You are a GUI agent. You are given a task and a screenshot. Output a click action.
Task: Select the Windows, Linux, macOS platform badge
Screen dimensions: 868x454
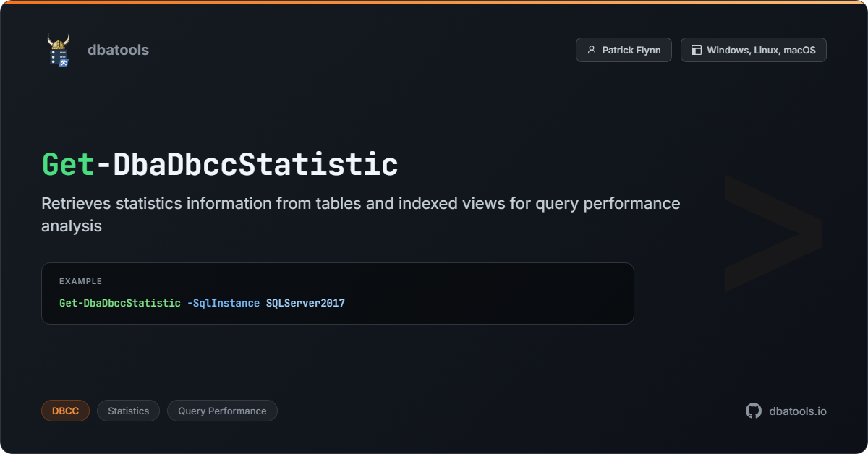coord(754,50)
